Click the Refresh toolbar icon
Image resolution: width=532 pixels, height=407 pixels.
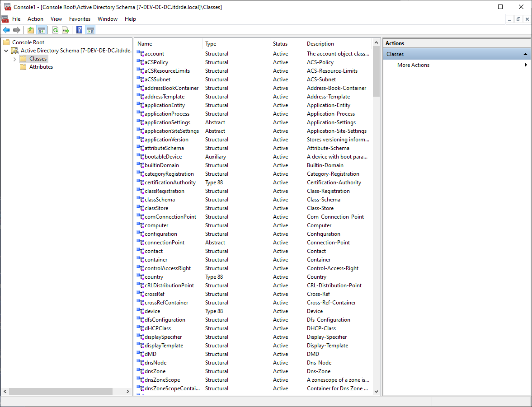[55, 30]
